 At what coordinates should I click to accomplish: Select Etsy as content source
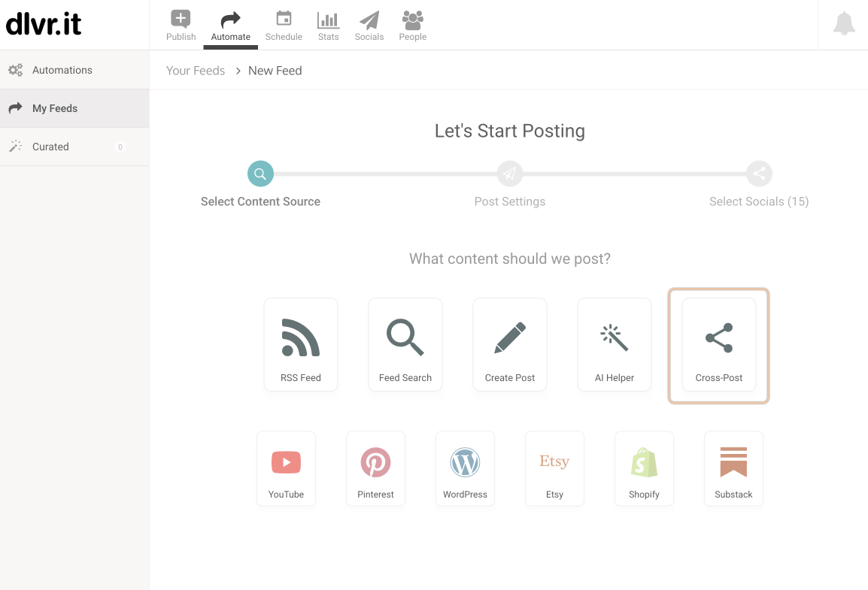pos(554,469)
